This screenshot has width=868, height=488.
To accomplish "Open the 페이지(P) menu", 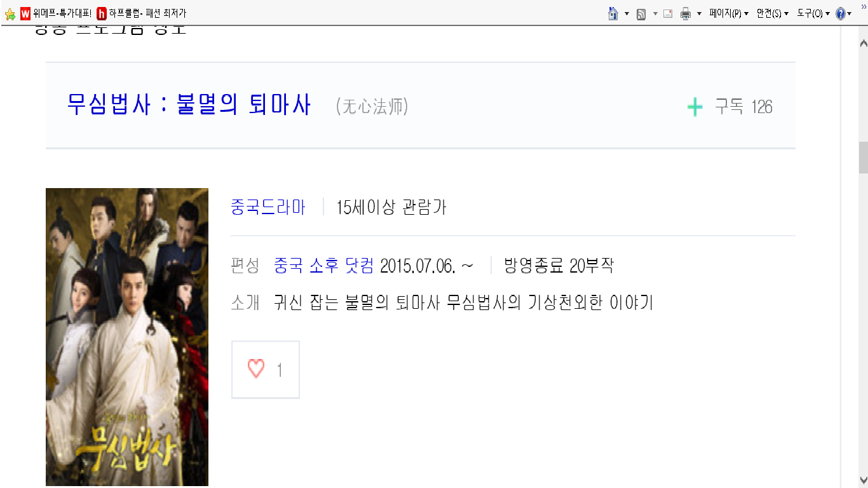I will coord(728,13).
